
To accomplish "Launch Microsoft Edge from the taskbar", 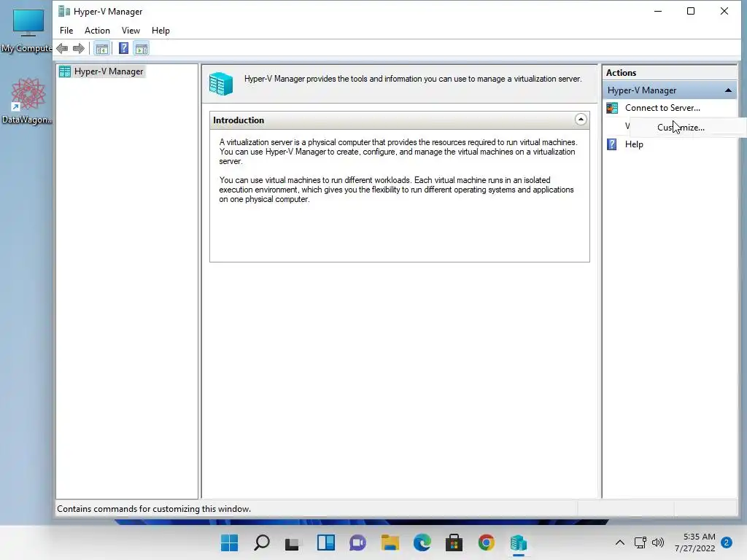I will pos(422,542).
